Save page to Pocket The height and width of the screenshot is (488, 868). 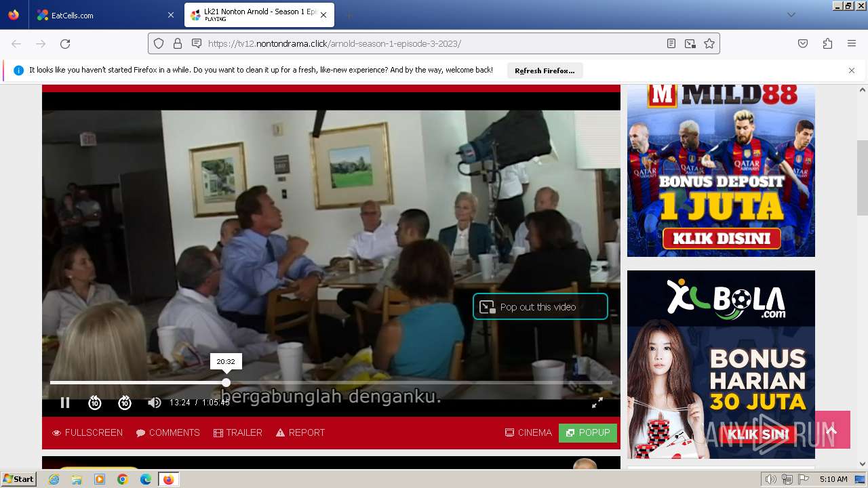[x=803, y=43]
